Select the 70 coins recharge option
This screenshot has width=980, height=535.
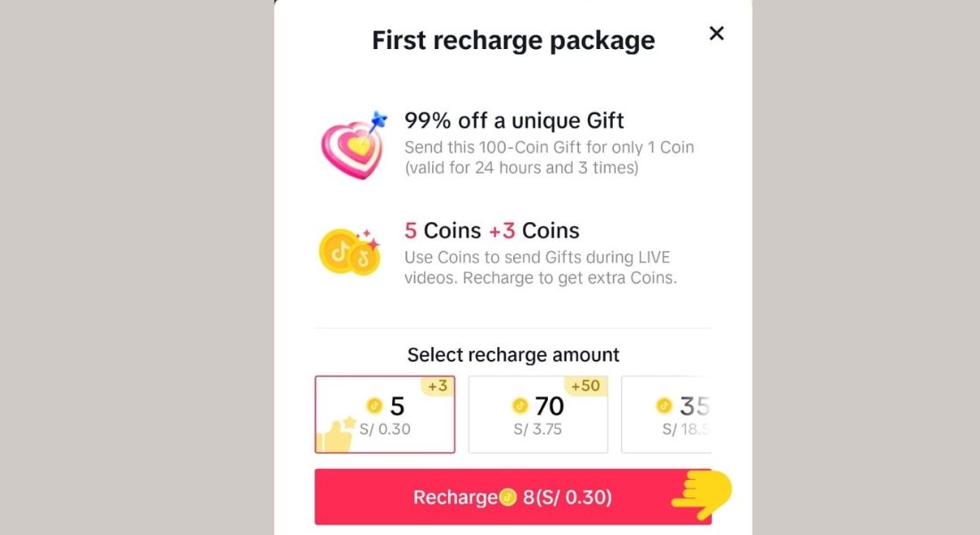click(x=538, y=415)
